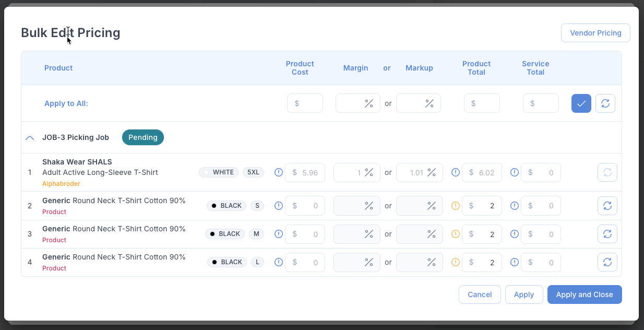Reset row 3 Black M pricing
The height and width of the screenshot is (330, 644).
point(607,234)
